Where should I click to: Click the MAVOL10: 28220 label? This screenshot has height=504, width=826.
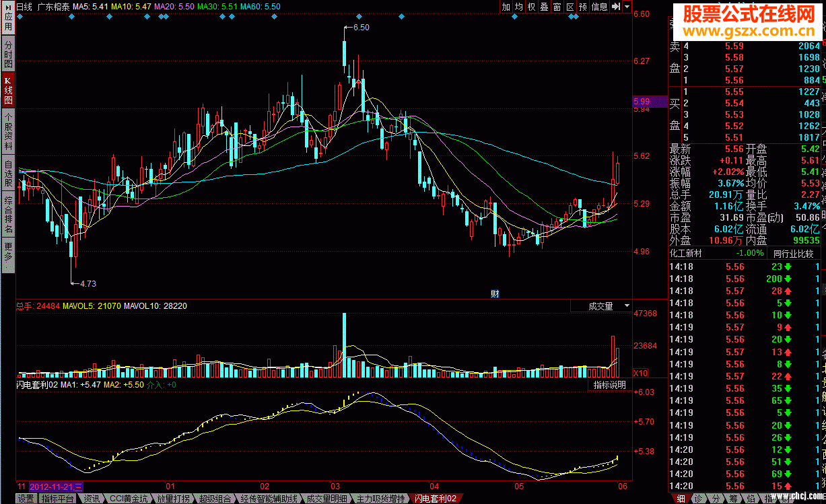click(x=156, y=306)
